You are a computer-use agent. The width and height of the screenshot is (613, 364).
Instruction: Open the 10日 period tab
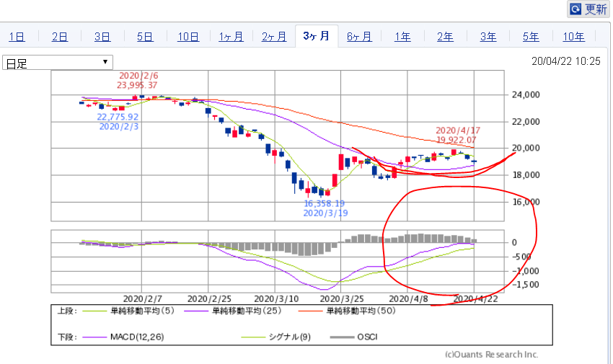point(188,36)
